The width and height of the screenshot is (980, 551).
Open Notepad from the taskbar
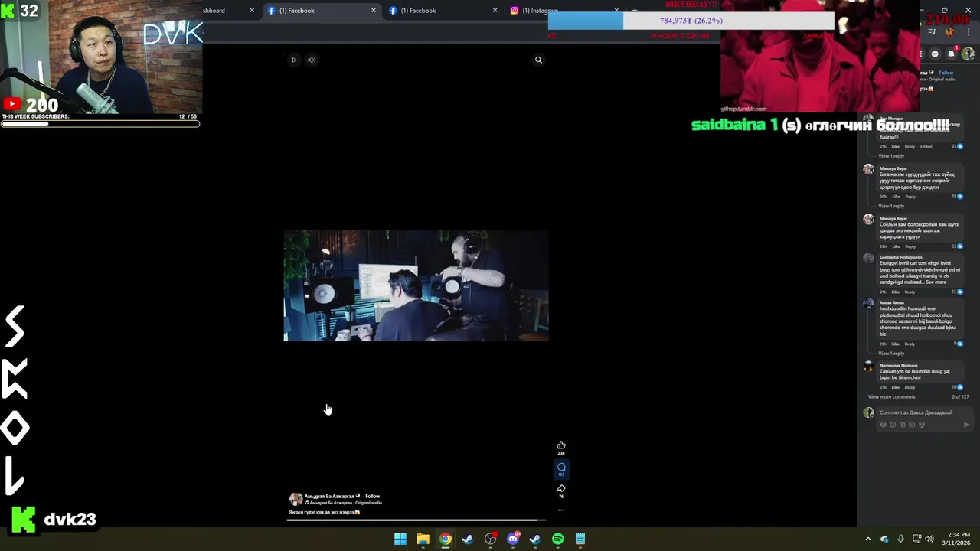point(580,539)
